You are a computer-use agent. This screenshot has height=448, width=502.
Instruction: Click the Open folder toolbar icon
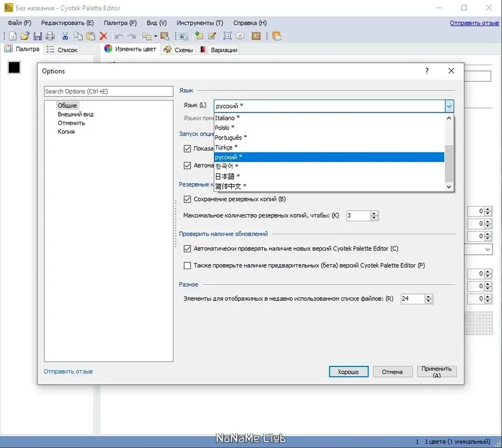[x=25, y=36]
